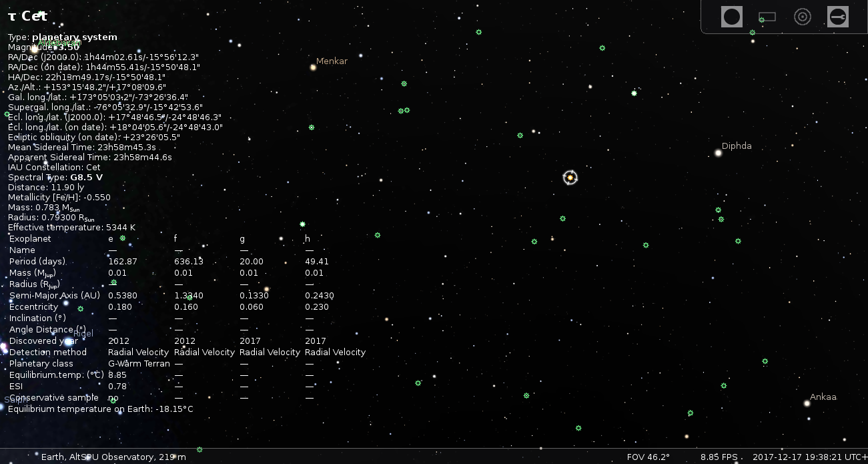Click the Spectral Type G8.5 V line
Viewport: 868px width, 464px height.
55,178
